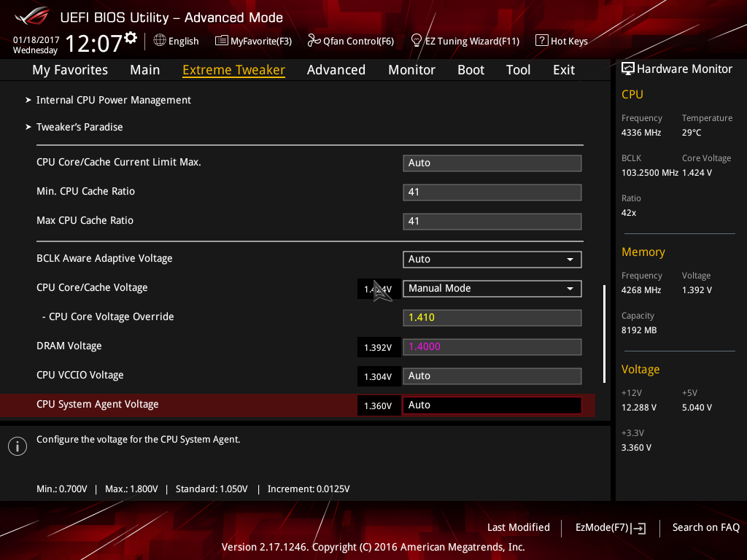
Task: Open the Advanced tab
Action: pos(336,70)
